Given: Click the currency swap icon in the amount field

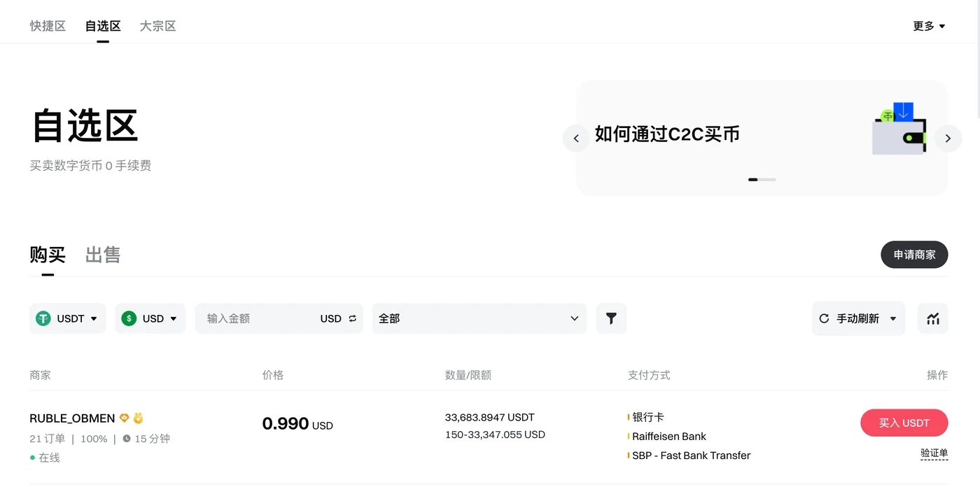Looking at the screenshot, I should click(x=352, y=318).
